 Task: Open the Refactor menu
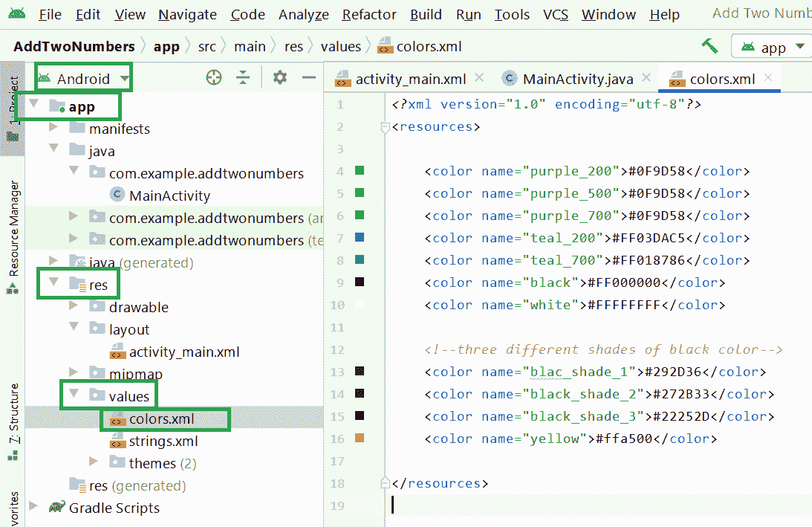point(369,14)
